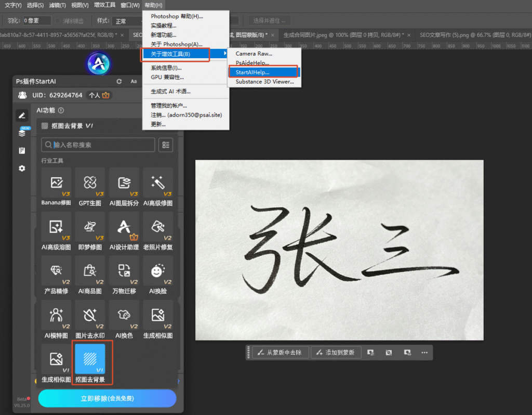Select 抠图去背景 V1 tool
532x415 pixels.
click(90, 364)
